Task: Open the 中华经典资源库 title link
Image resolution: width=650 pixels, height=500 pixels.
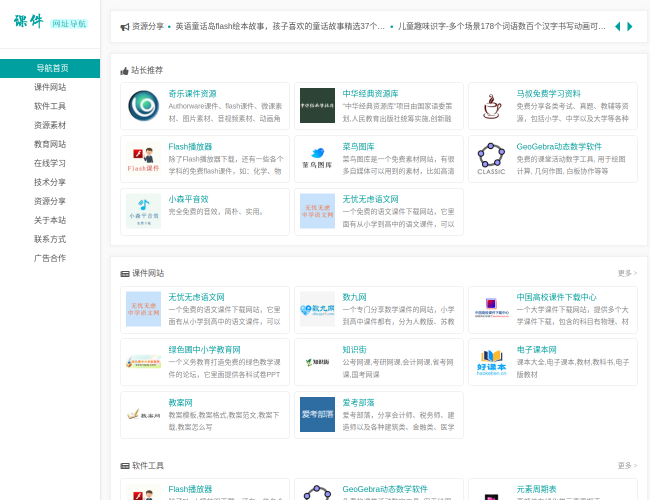Action: point(370,94)
